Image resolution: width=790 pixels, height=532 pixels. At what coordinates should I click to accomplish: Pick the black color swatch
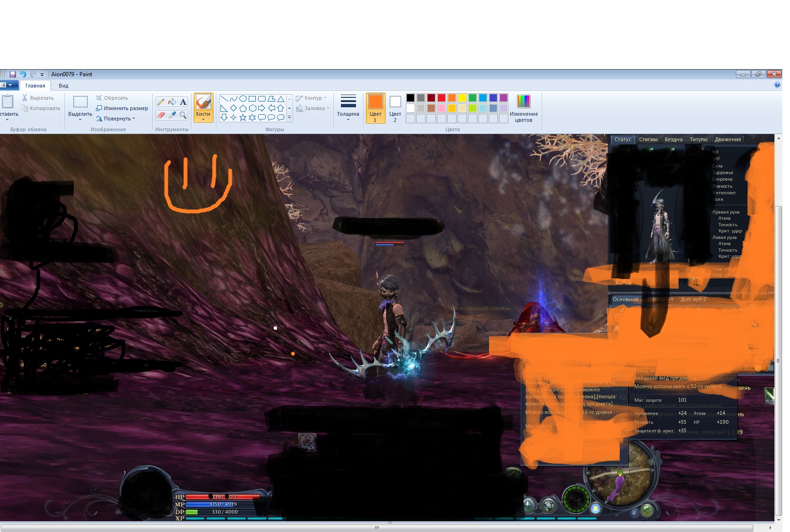click(411, 98)
